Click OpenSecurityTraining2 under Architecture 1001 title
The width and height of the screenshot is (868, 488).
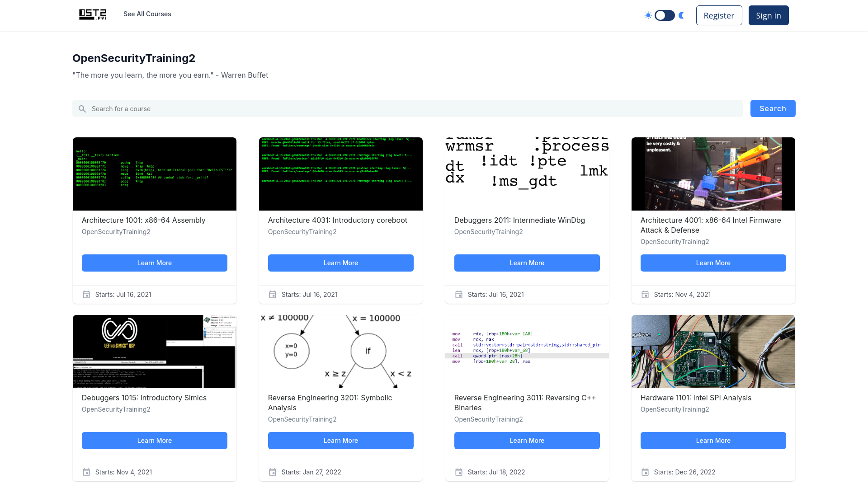pyautogui.click(x=116, y=232)
